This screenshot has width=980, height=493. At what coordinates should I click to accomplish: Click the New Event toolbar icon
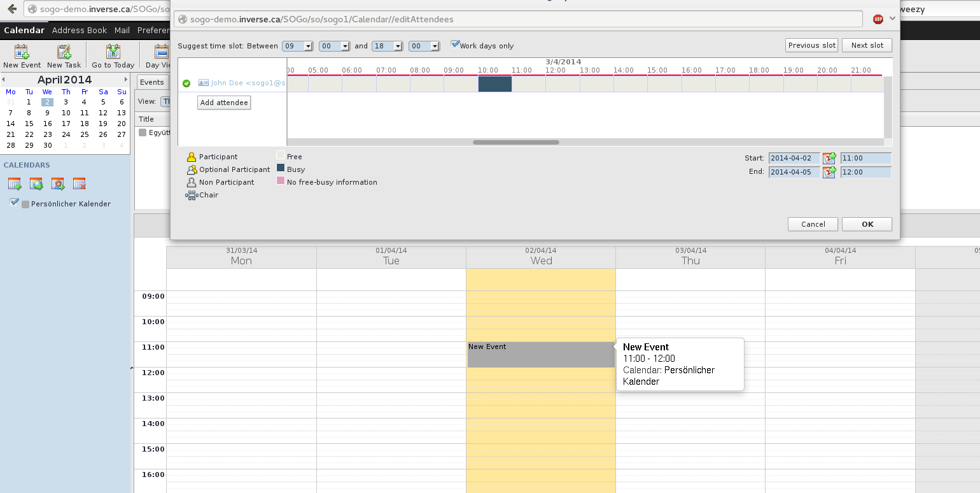click(22, 52)
